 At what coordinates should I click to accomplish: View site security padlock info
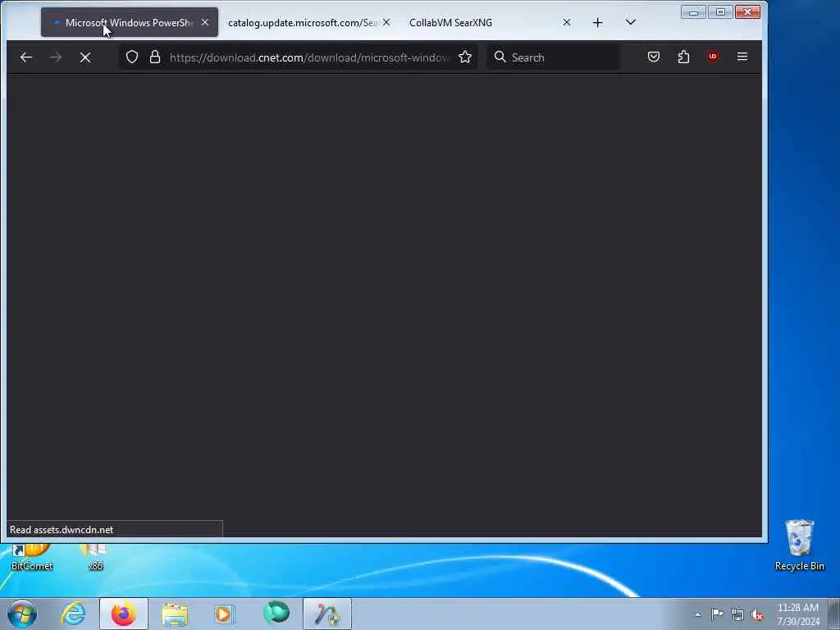(155, 57)
